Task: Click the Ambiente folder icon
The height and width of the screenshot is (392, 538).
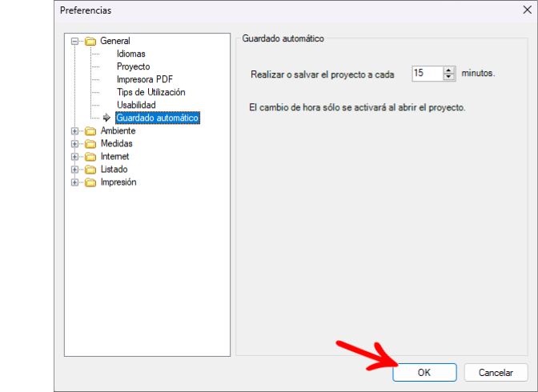Action: point(90,131)
